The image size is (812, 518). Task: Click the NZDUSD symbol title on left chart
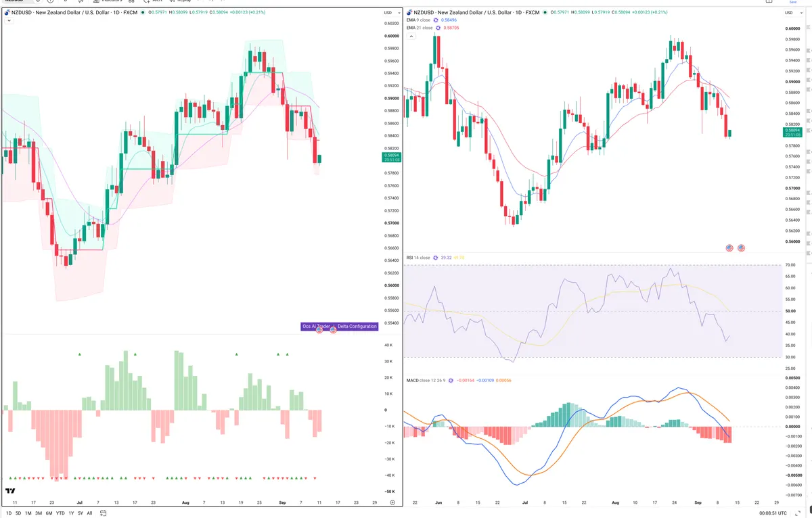73,12
